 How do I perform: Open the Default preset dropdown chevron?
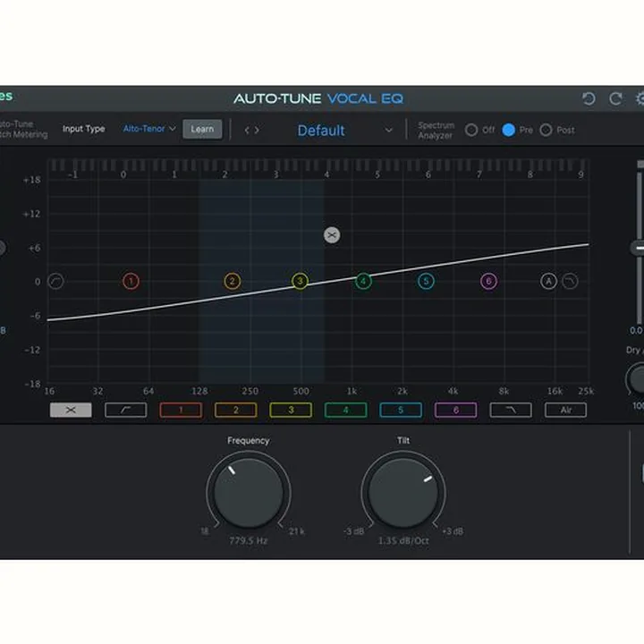(x=388, y=131)
